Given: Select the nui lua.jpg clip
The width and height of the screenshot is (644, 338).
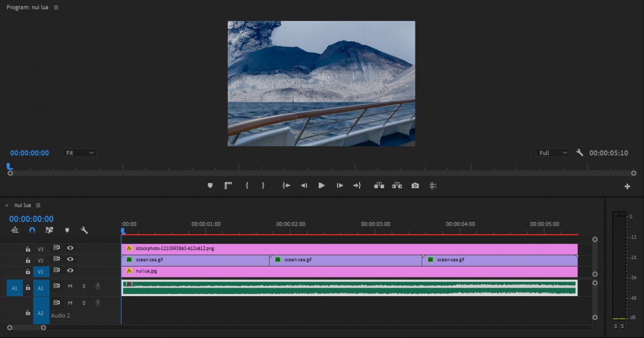Looking at the screenshot, I should [x=349, y=271].
